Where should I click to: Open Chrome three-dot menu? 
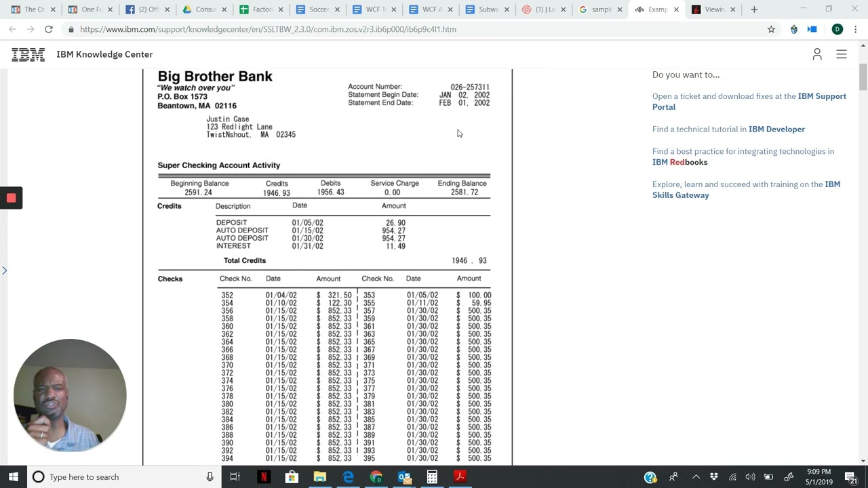click(x=856, y=29)
